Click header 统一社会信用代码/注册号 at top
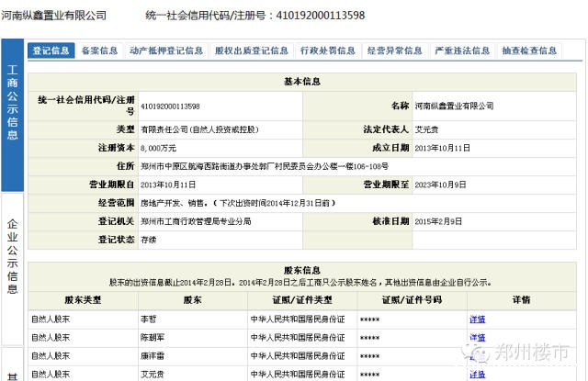The height and width of the screenshot is (381, 588). pyautogui.click(x=206, y=16)
